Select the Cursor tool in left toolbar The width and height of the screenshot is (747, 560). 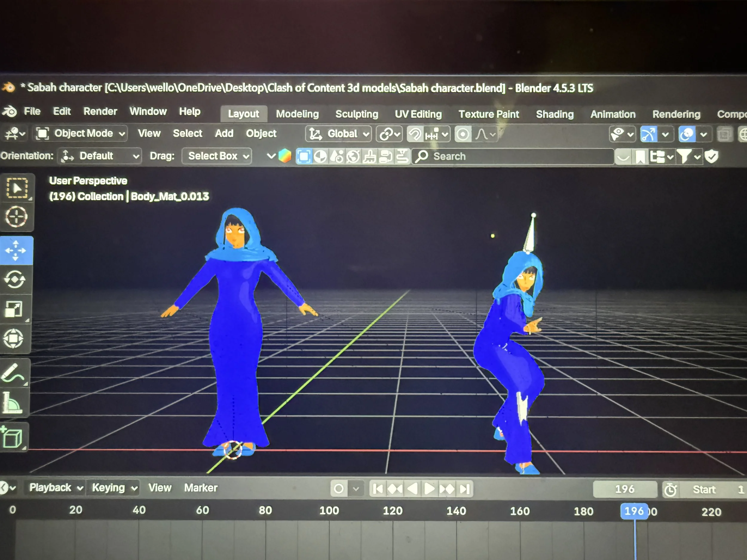click(16, 216)
